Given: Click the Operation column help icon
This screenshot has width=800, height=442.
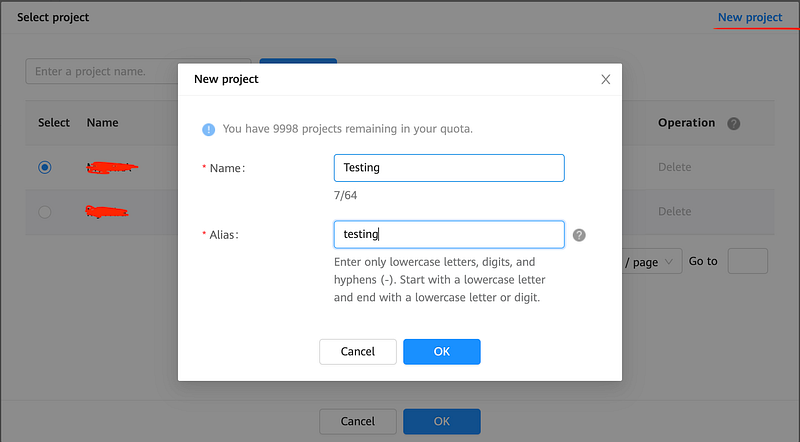Looking at the screenshot, I should pos(733,123).
